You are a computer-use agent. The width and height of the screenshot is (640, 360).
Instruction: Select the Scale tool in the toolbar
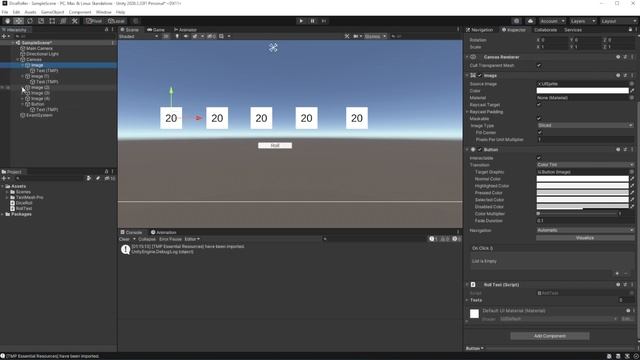point(41,21)
